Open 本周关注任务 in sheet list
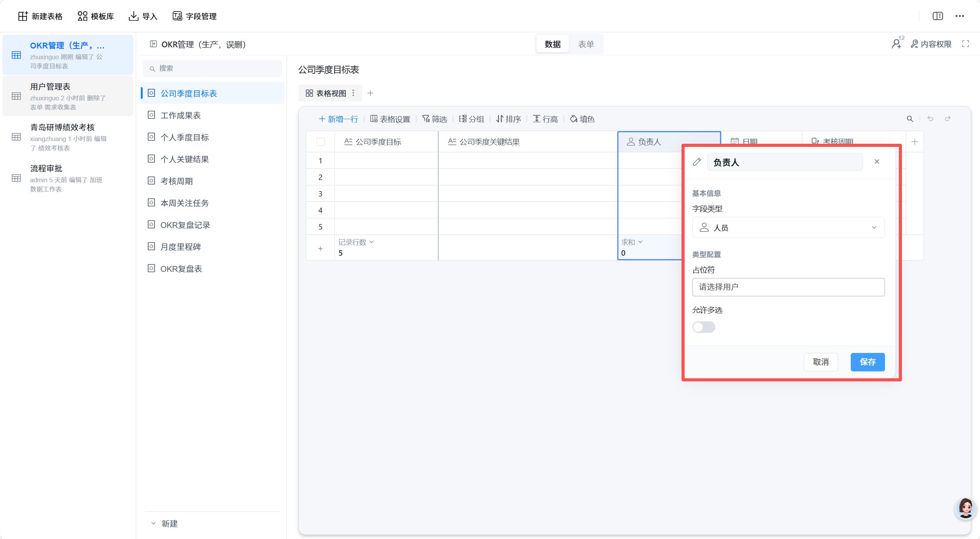Image resolution: width=980 pixels, height=539 pixels. [212, 203]
